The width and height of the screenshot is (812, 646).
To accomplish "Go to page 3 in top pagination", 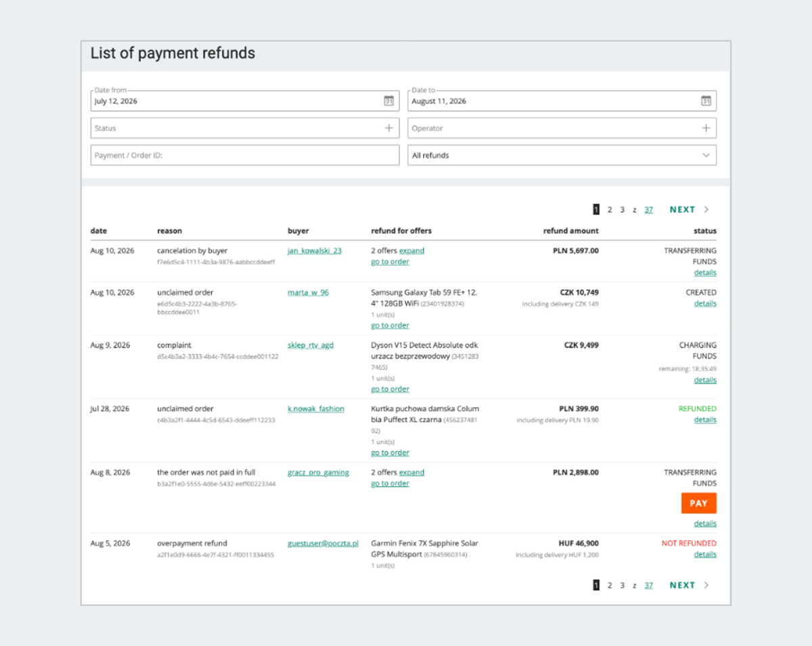I will [x=622, y=210].
